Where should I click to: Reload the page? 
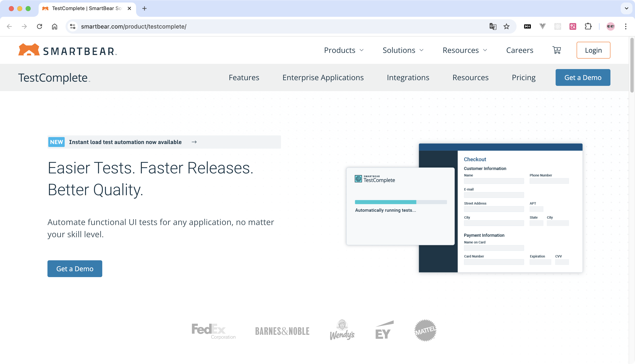tap(39, 26)
